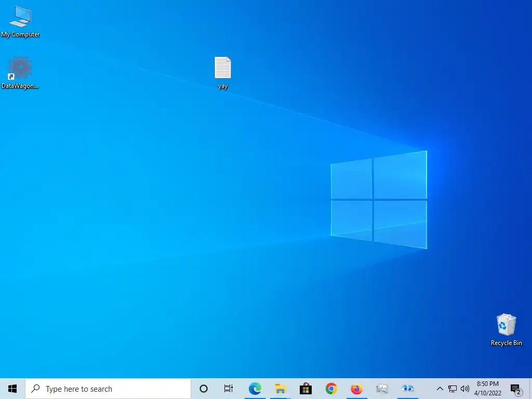Select the My Computer desktop icon
This screenshot has height=399, width=532.
click(x=20, y=22)
